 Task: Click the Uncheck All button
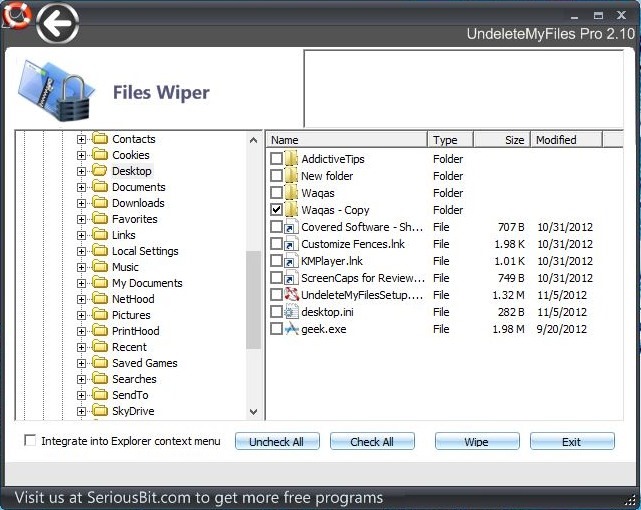(x=277, y=441)
